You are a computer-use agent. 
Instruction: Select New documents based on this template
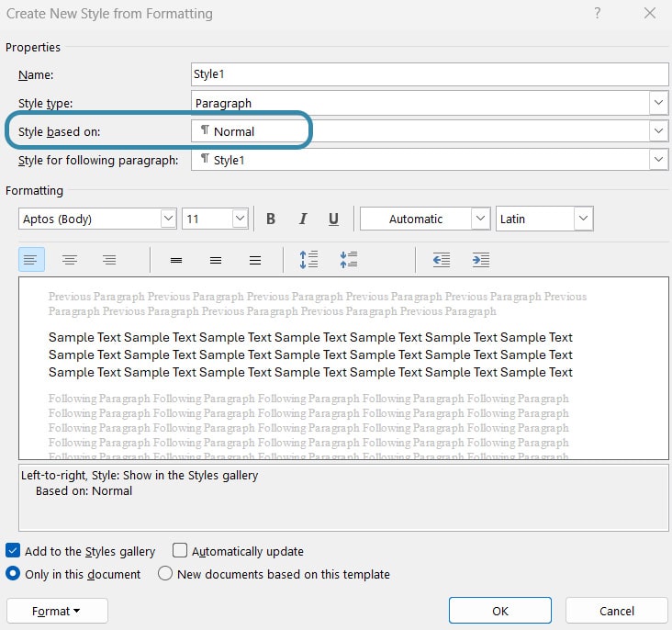(165, 574)
